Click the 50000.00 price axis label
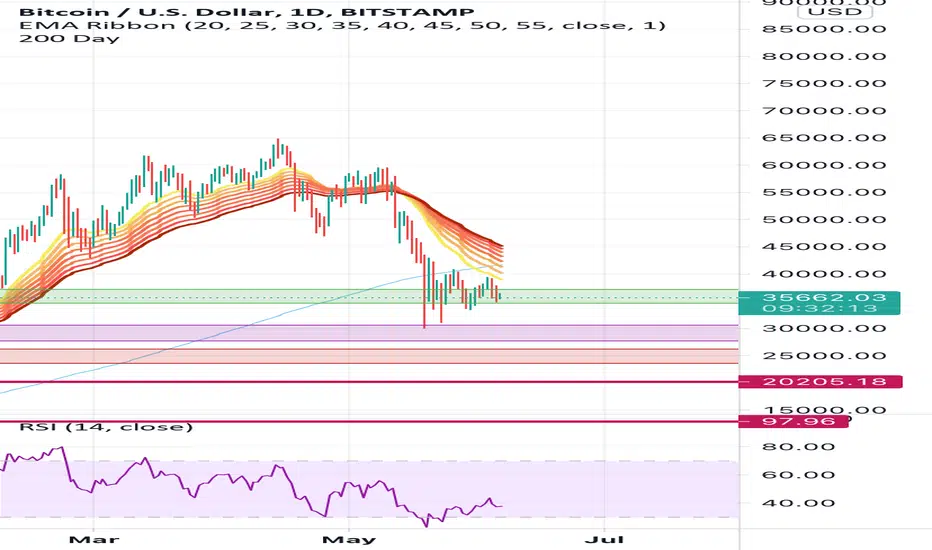 [x=824, y=219]
